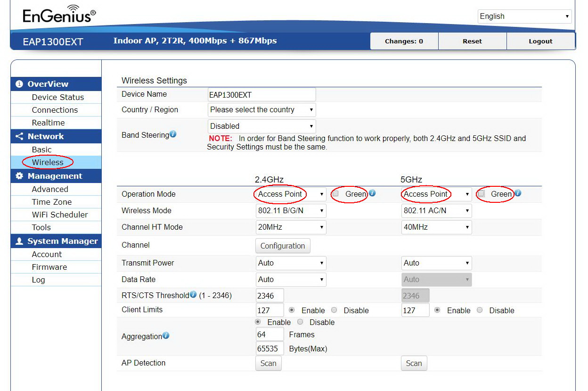This screenshot has width=588, height=391.
Task: Click the RTS/CTS Threshold info icon
Action: [x=193, y=295]
